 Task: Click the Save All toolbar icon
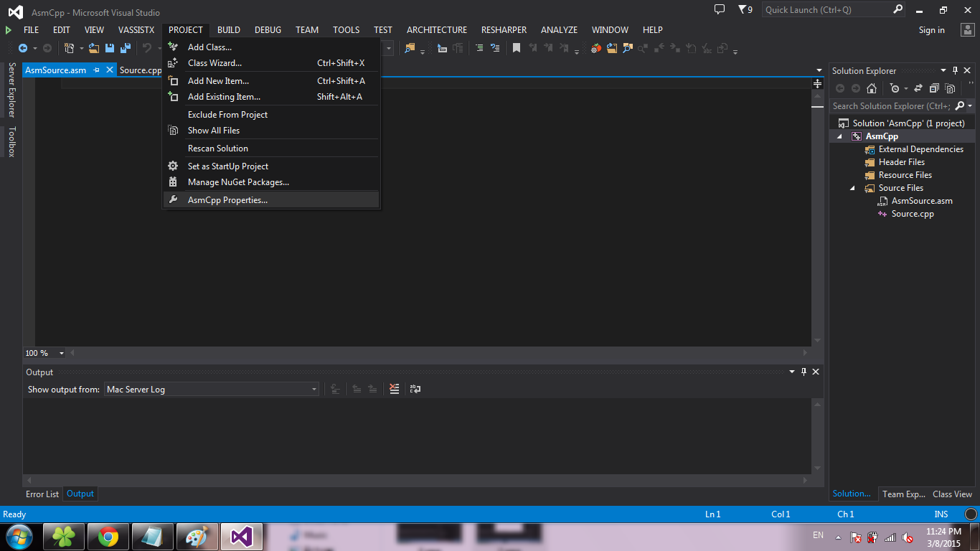pyautogui.click(x=126, y=48)
